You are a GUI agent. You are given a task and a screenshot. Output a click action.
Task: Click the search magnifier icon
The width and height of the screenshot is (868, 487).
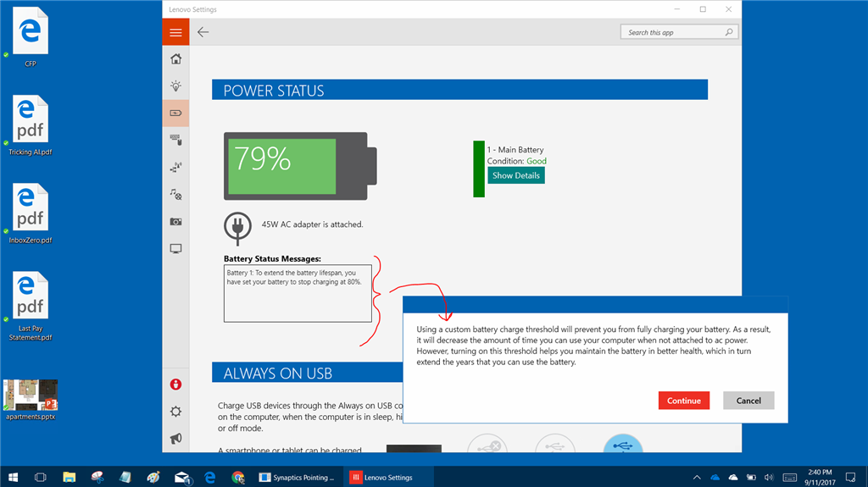[x=729, y=32]
